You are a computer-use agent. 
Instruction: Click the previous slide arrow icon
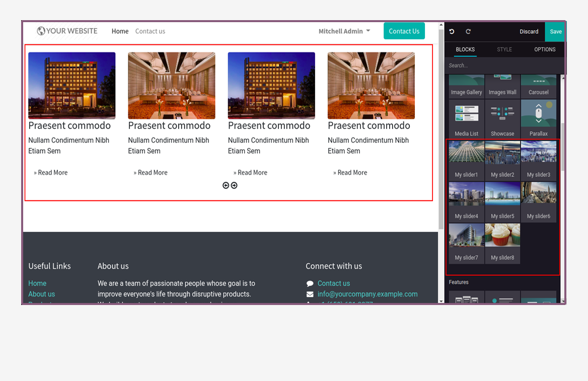(226, 185)
